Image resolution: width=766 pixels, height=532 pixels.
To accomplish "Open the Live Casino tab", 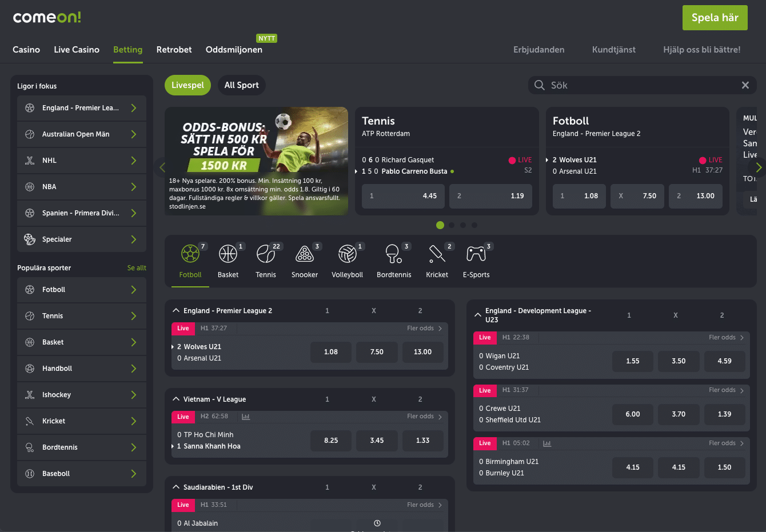I will (x=77, y=50).
